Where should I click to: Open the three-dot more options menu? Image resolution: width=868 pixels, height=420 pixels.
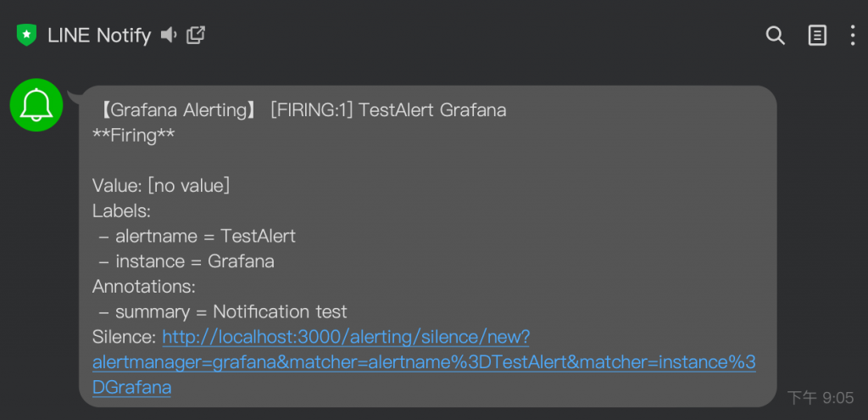(x=853, y=35)
